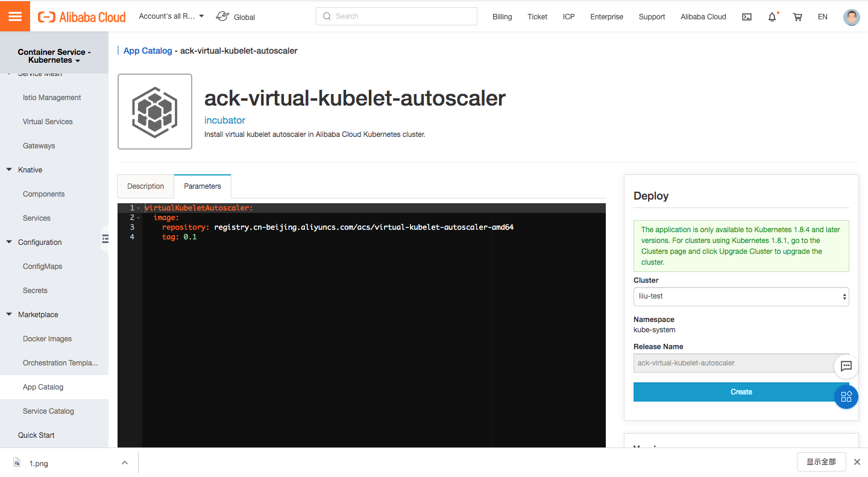The height and width of the screenshot is (477, 868).
Task: Click the ack-virtual-kubelet-autoscaler app logo
Action: (x=155, y=112)
